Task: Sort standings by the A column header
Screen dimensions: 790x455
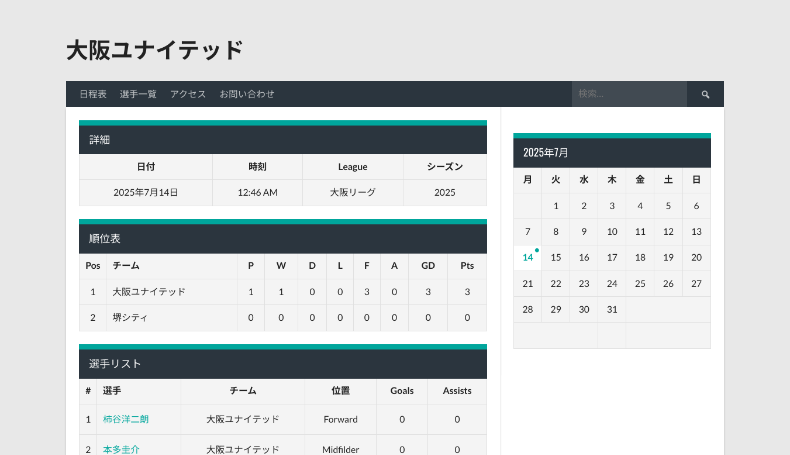Action: (394, 266)
